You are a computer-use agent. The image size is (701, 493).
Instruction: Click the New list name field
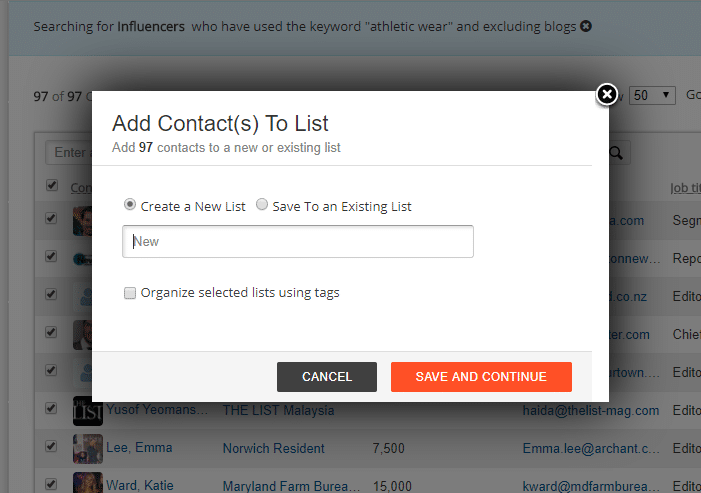298,241
